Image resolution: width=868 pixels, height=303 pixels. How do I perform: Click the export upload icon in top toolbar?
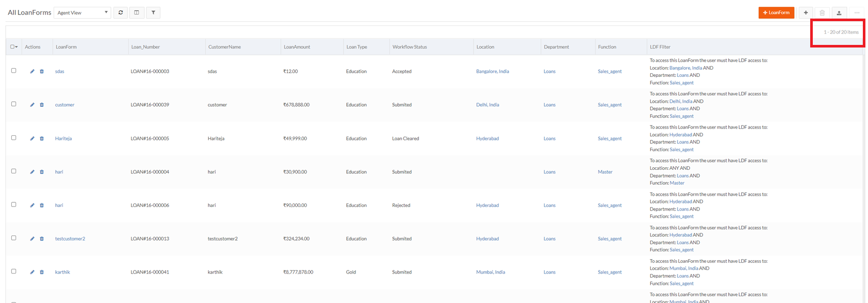839,12
